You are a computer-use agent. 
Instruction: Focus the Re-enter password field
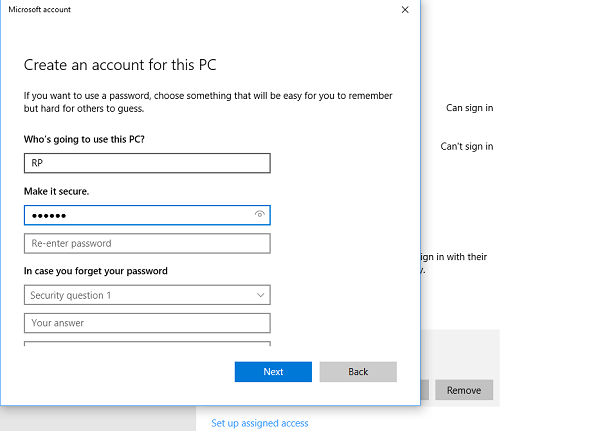point(147,243)
